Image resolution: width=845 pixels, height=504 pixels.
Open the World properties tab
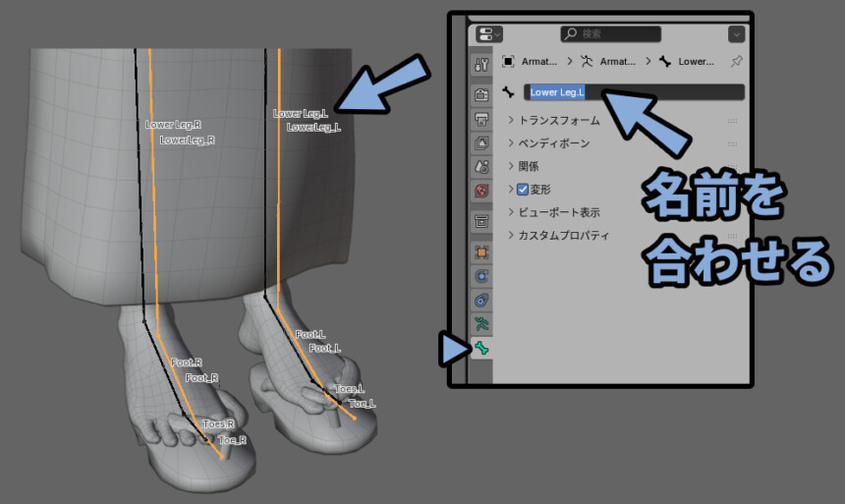click(x=481, y=191)
